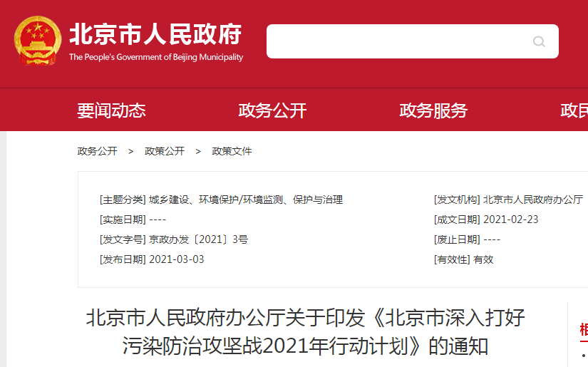Screen dimensions: 588x367
Task: Click the English subtitle under the site title
Action: pyautogui.click(x=155, y=57)
